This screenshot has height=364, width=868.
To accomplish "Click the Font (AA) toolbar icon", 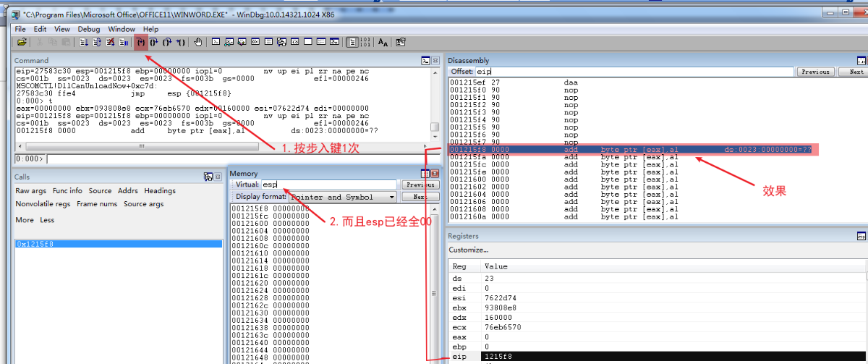I will click(x=383, y=42).
